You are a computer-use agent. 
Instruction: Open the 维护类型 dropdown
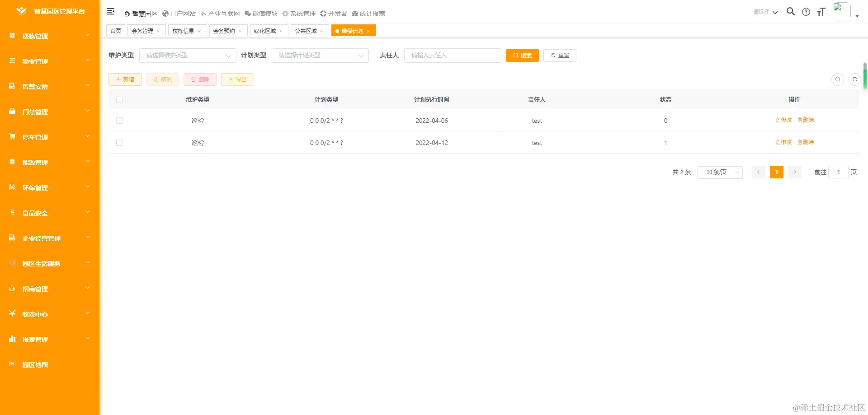[188, 56]
